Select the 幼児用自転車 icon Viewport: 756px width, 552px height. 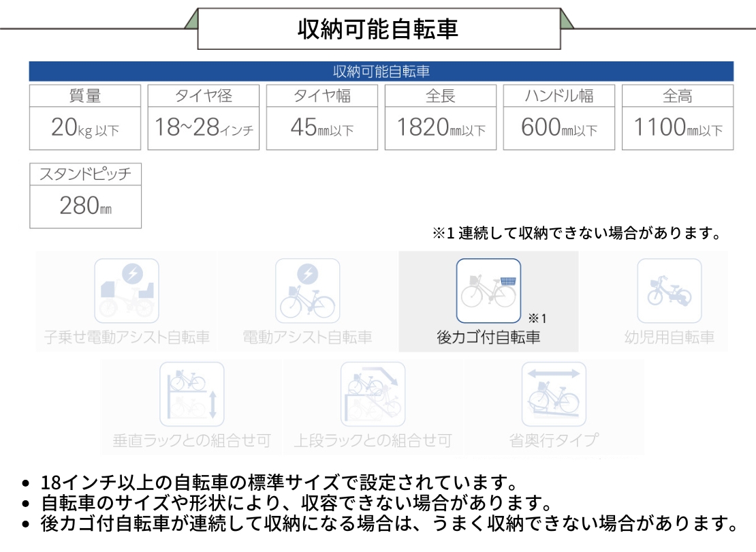[x=669, y=291]
